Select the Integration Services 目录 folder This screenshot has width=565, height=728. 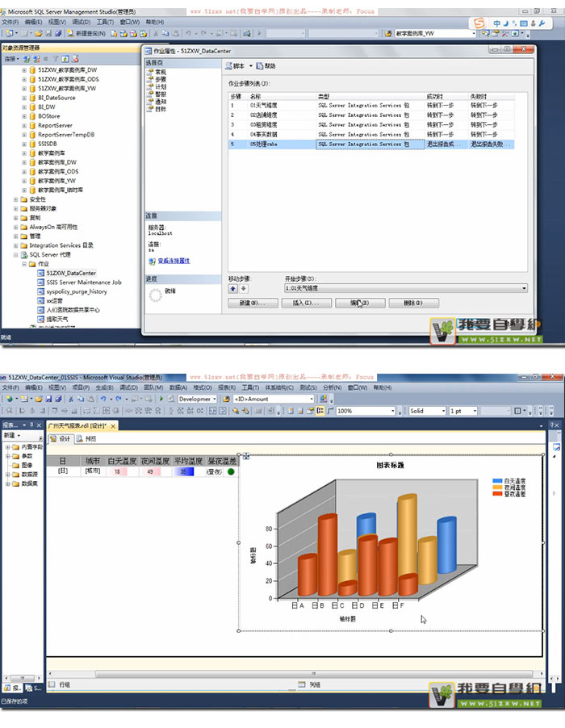point(61,245)
